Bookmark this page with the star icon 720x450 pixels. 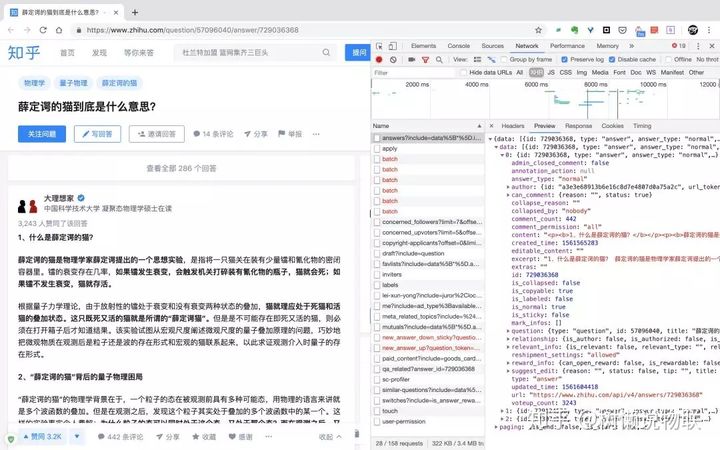(x=538, y=30)
